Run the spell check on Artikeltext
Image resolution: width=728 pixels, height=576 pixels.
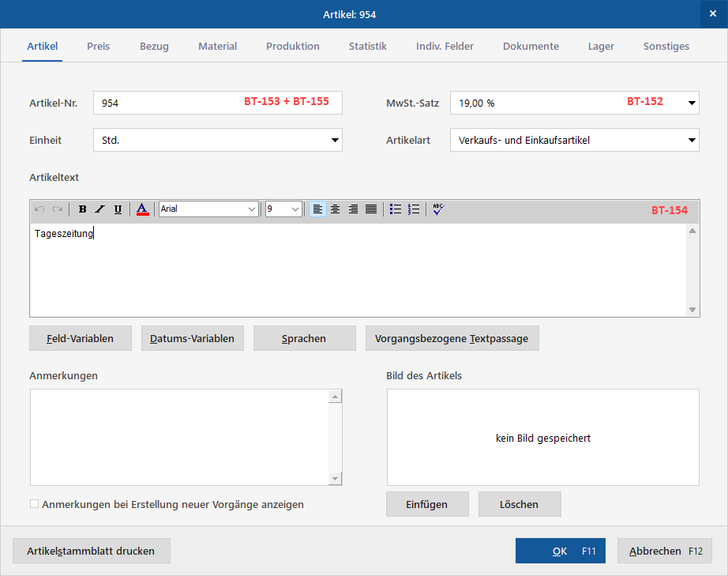pos(438,209)
